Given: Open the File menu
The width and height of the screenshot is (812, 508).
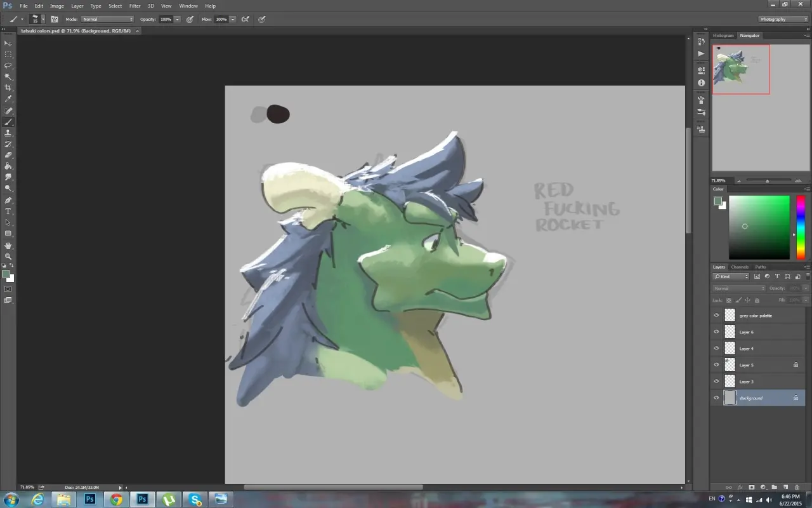Looking at the screenshot, I should (x=23, y=6).
